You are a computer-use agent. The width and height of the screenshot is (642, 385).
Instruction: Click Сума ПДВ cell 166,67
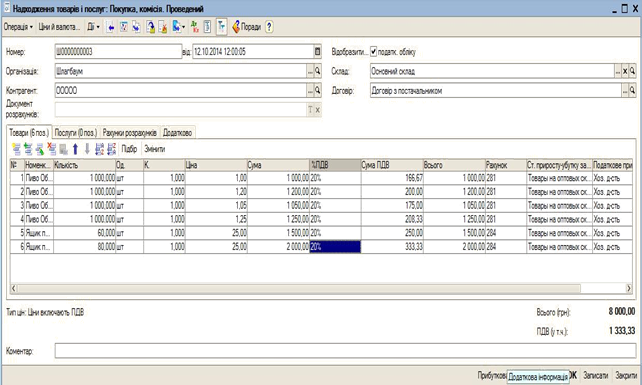click(x=392, y=178)
